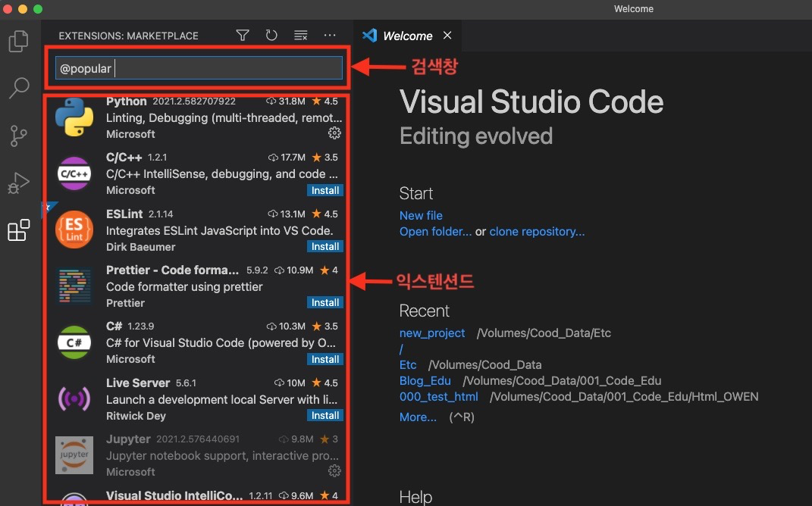Clear extensions search results icon
Viewport: 812px width, 506px height.
(x=300, y=35)
